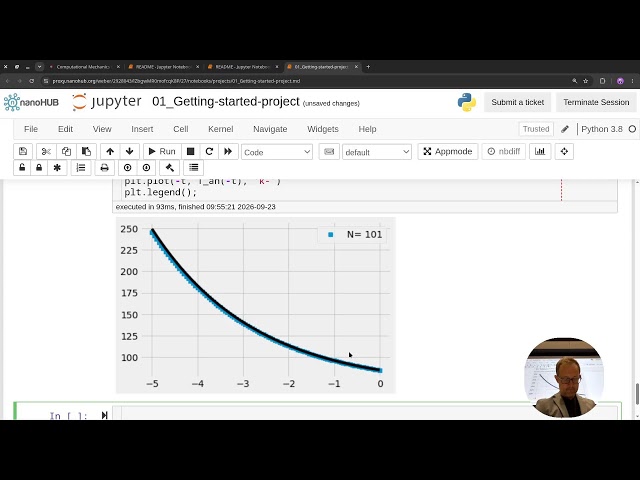Open the Help menu
This screenshot has width=640, height=480.
pyautogui.click(x=367, y=129)
